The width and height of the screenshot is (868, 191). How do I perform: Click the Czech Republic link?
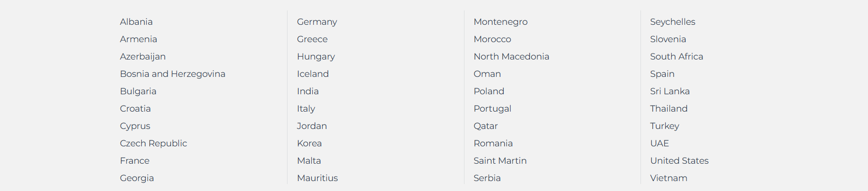[153, 143]
